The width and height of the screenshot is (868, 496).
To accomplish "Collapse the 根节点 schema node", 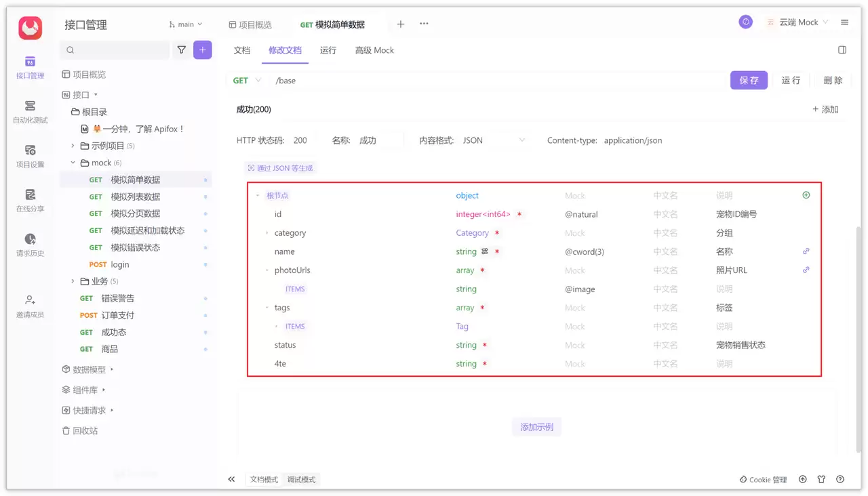I will point(258,196).
